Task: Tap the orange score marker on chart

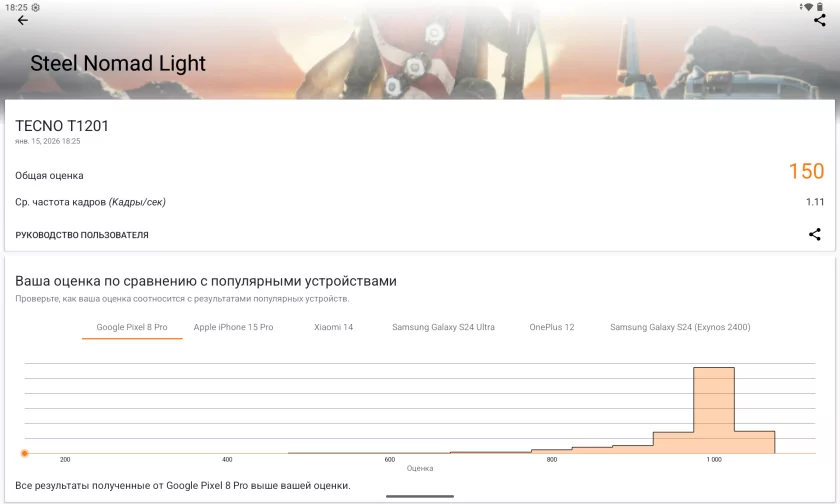Action: point(24,453)
